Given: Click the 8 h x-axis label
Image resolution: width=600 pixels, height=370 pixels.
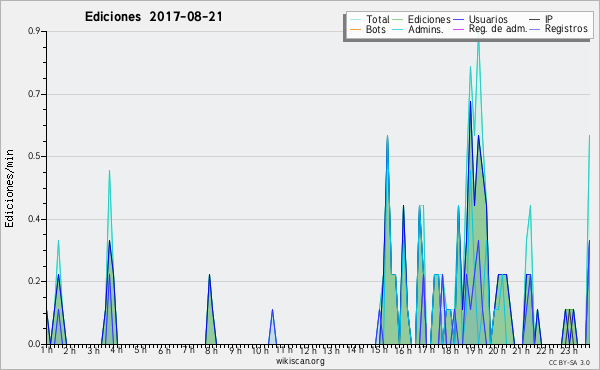Looking at the screenshot, I should [x=211, y=350].
